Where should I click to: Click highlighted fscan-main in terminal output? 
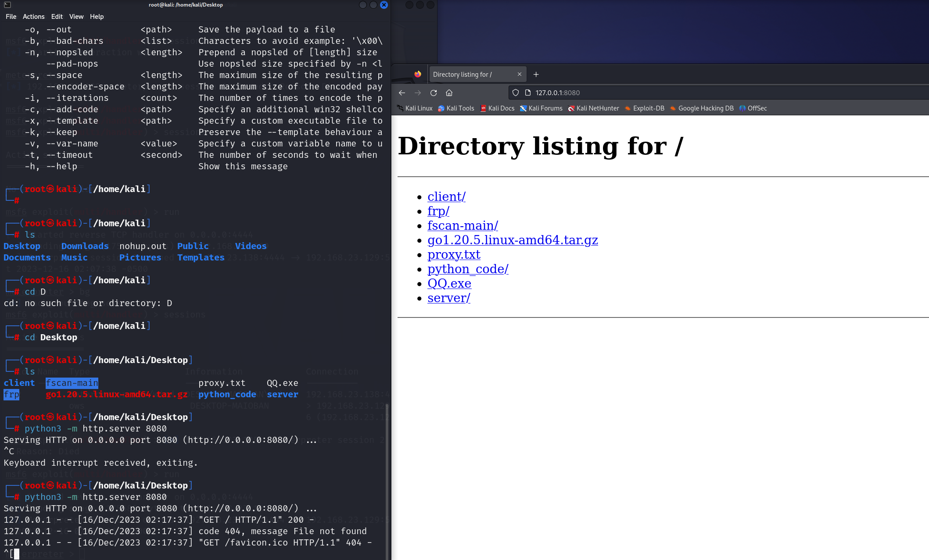pyautogui.click(x=72, y=383)
